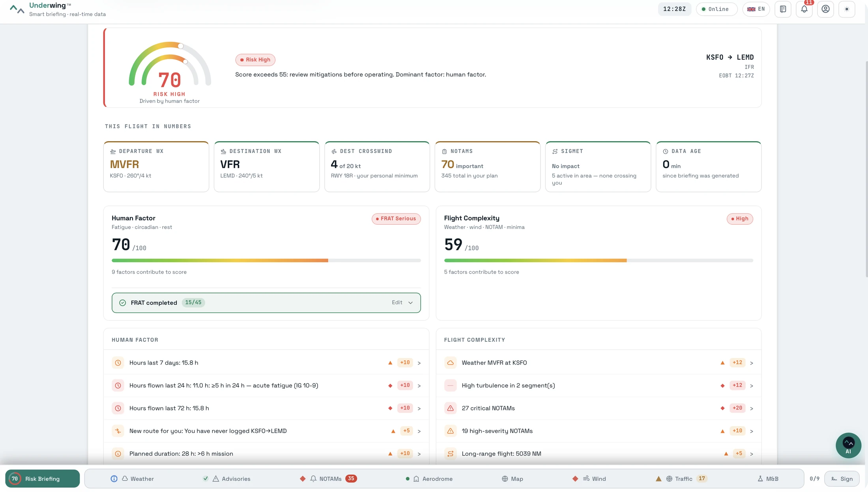
Task: Click the 12:28Z time display
Action: click(x=674, y=9)
